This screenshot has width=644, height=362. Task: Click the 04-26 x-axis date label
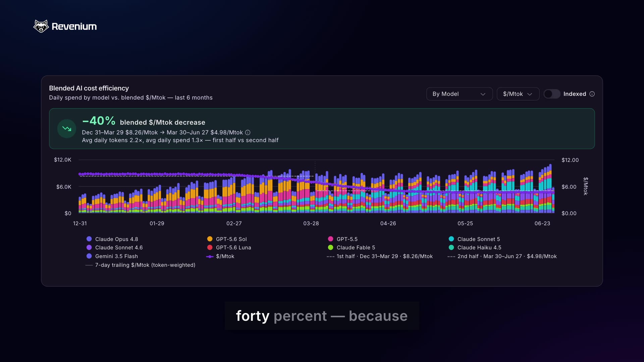pyautogui.click(x=388, y=223)
